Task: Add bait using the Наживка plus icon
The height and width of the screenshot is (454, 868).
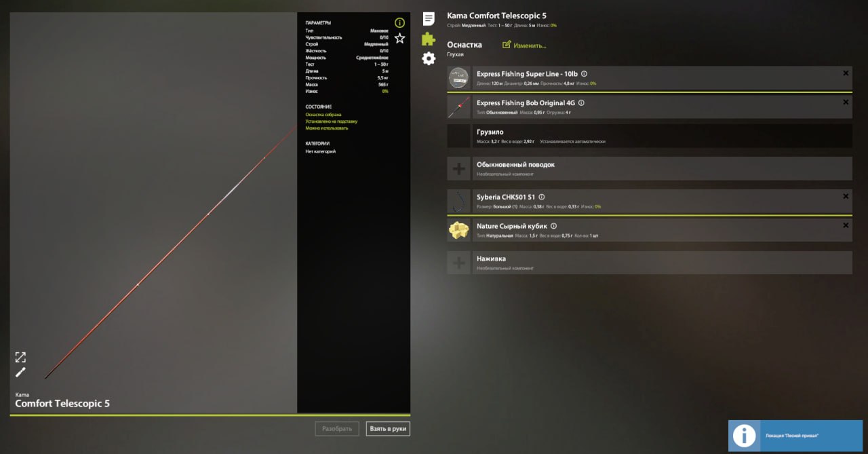Action: tap(458, 263)
